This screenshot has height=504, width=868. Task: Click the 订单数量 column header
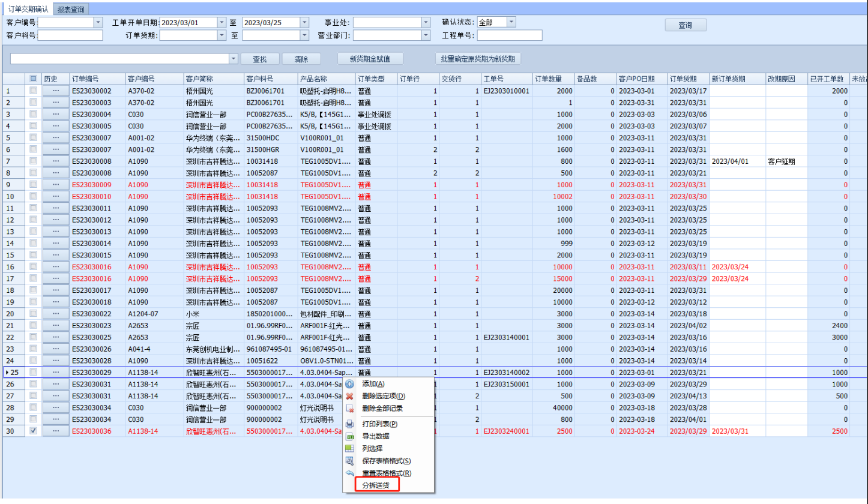(553, 79)
